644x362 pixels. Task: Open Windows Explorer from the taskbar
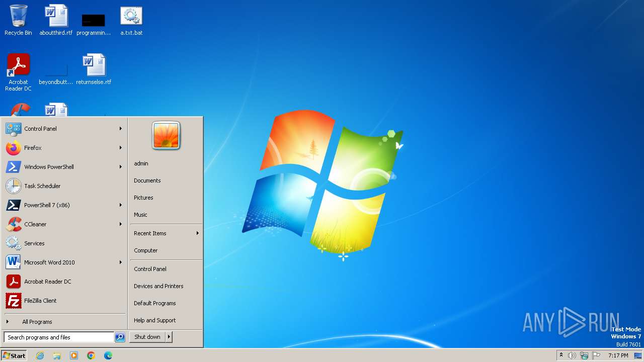tap(57, 355)
